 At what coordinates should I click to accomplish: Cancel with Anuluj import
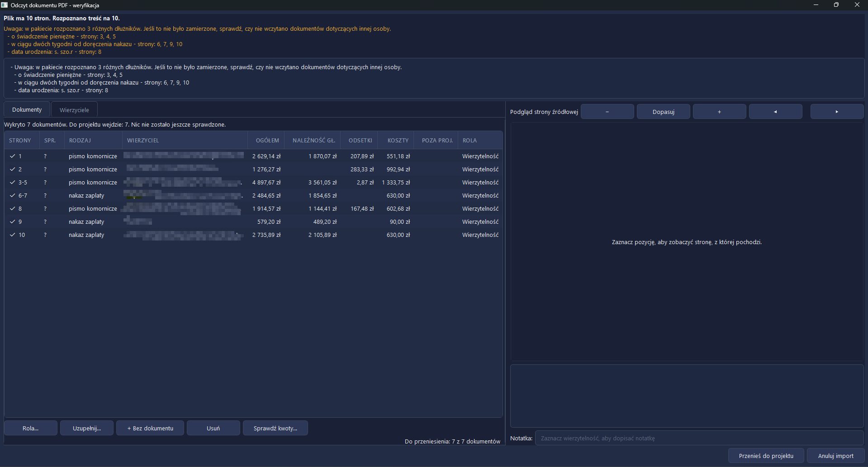[x=835, y=456]
